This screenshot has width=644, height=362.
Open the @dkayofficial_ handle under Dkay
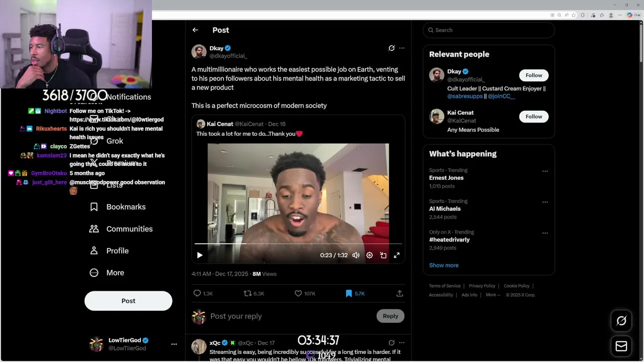228,56
